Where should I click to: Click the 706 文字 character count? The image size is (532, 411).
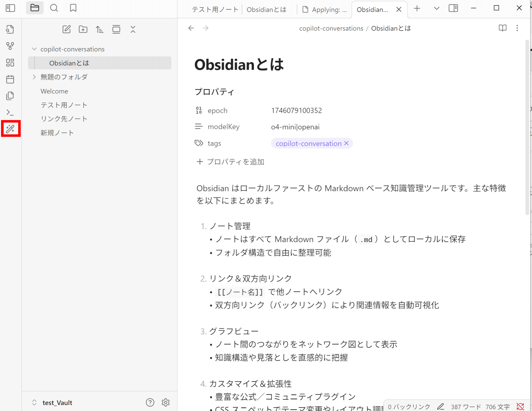coord(498,407)
